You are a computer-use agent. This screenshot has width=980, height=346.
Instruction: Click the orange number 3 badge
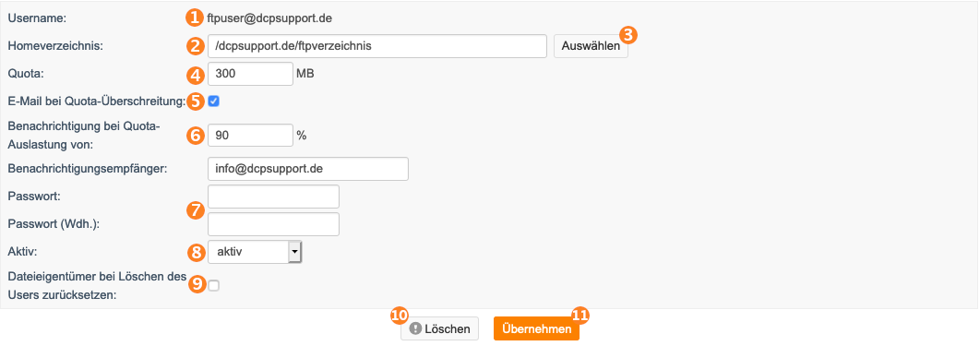(629, 35)
